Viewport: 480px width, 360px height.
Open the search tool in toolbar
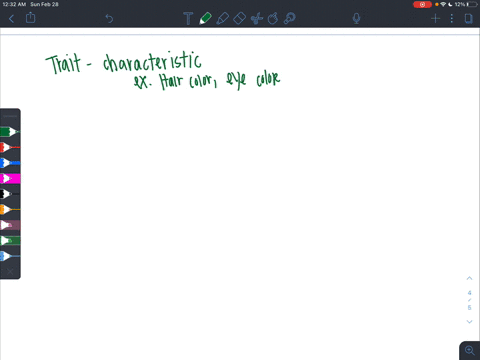pos(289,18)
